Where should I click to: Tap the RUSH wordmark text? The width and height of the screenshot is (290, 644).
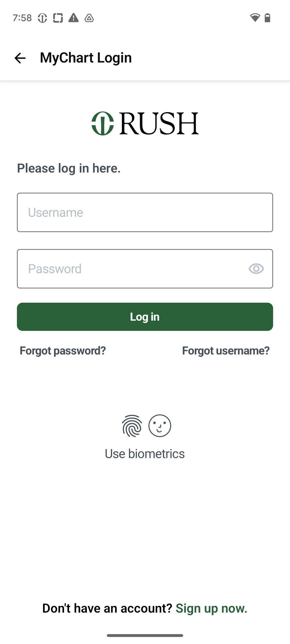159,123
